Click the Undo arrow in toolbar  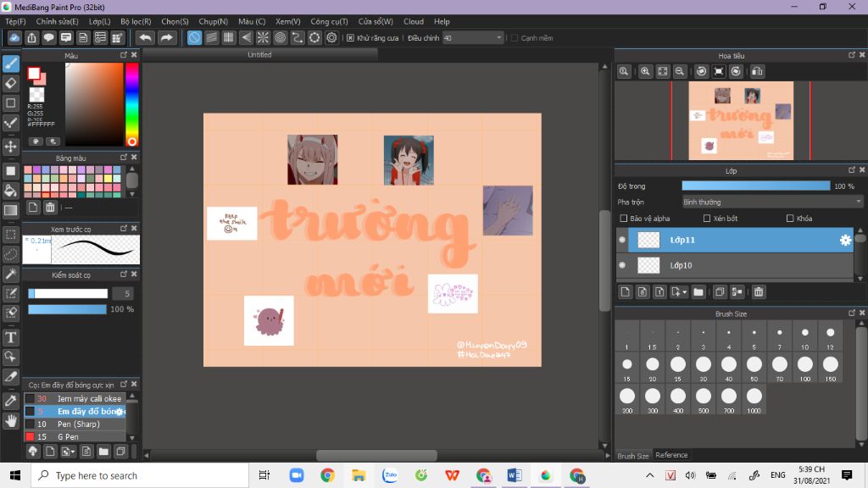click(145, 37)
